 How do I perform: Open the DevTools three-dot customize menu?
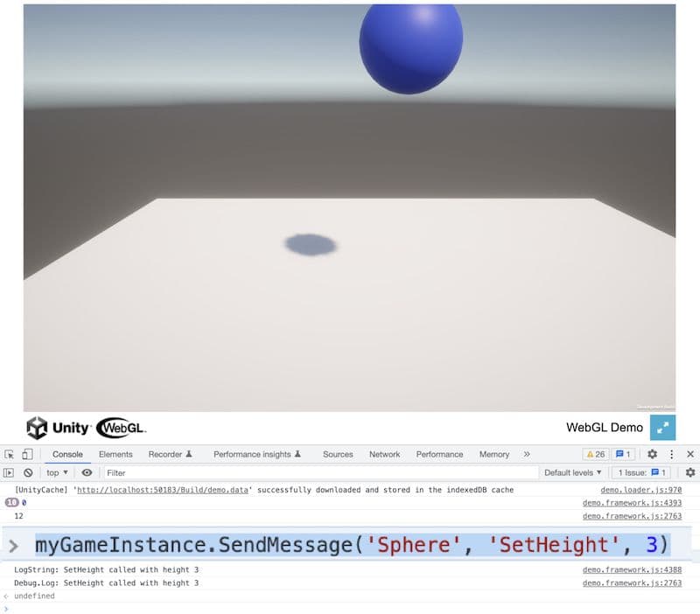672,454
